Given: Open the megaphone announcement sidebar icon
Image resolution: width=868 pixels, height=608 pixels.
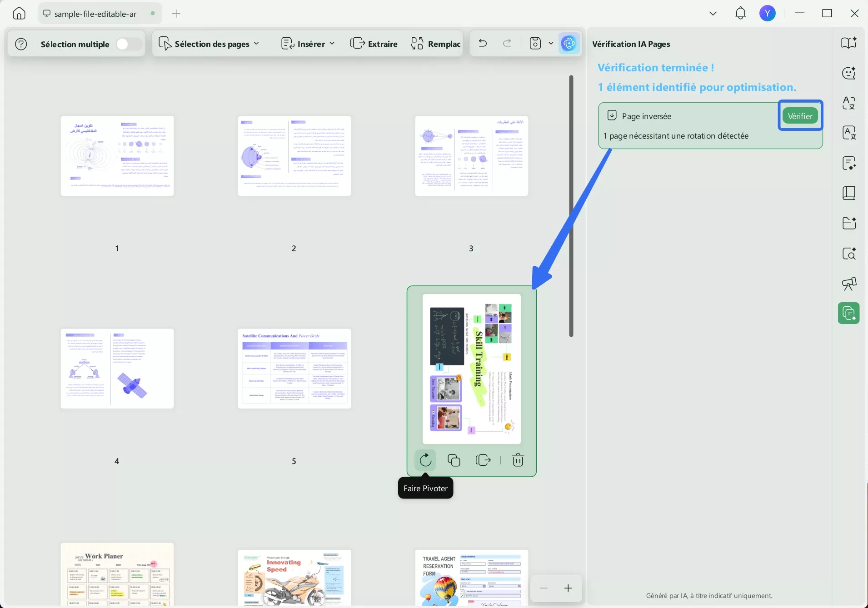Looking at the screenshot, I should click(x=849, y=284).
